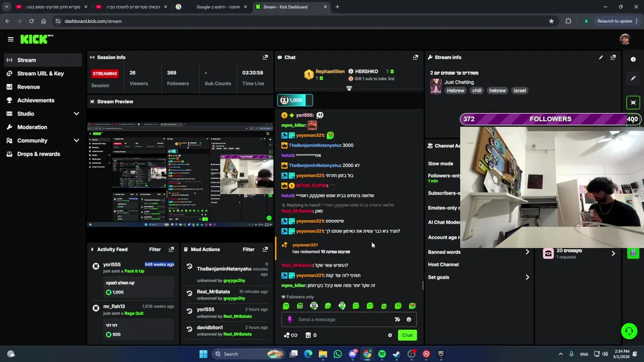644x362 pixels.
Task: Open Moderation in sidebar
Action: pyautogui.click(x=43, y=127)
